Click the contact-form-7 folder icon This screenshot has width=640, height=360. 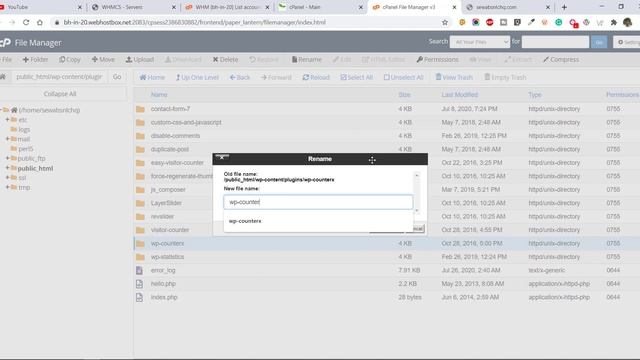pyautogui.click(x=140, y=109)
